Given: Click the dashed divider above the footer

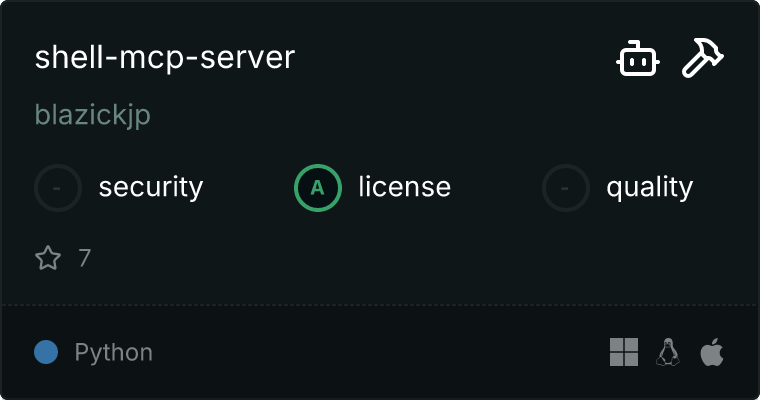Looking at the screenshot, I should click(380, 304).
